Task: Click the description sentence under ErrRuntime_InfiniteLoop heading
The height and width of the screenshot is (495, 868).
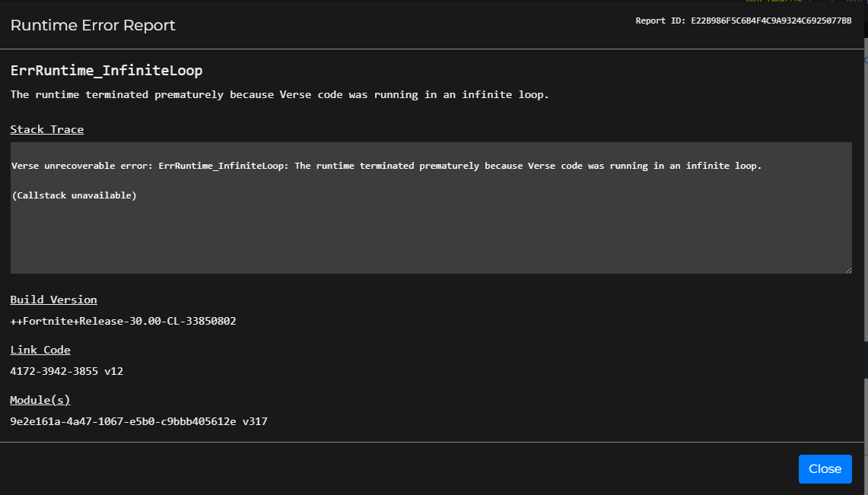Action: point(279,94)
